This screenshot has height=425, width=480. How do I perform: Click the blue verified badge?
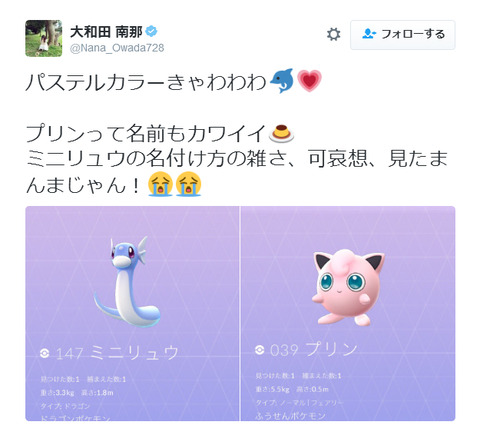pos(152,32)
